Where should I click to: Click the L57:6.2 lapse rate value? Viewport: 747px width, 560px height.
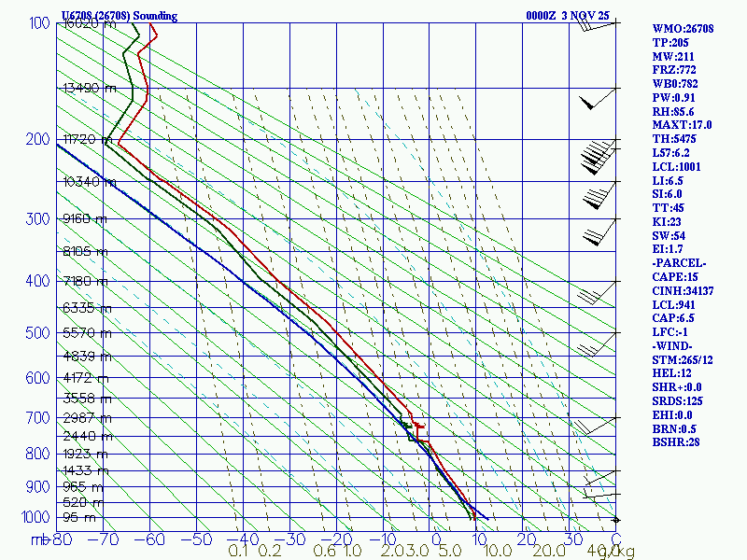(670, 153)
